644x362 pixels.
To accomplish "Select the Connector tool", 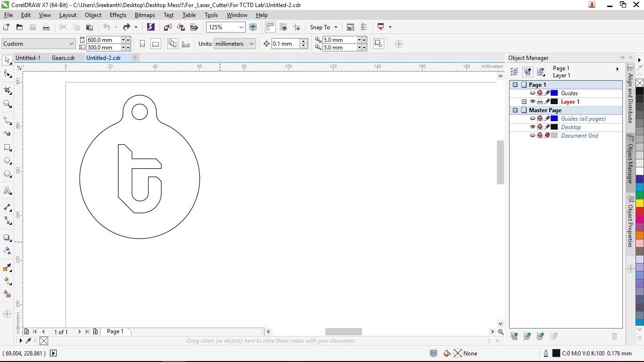I will pyautogui.click(x=7, y=221).
